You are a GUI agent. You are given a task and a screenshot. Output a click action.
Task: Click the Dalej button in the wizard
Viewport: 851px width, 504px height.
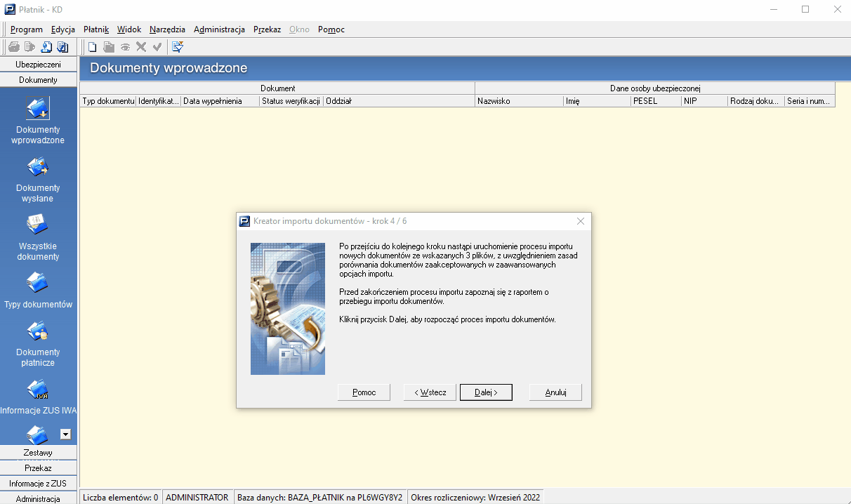(486, 392)
